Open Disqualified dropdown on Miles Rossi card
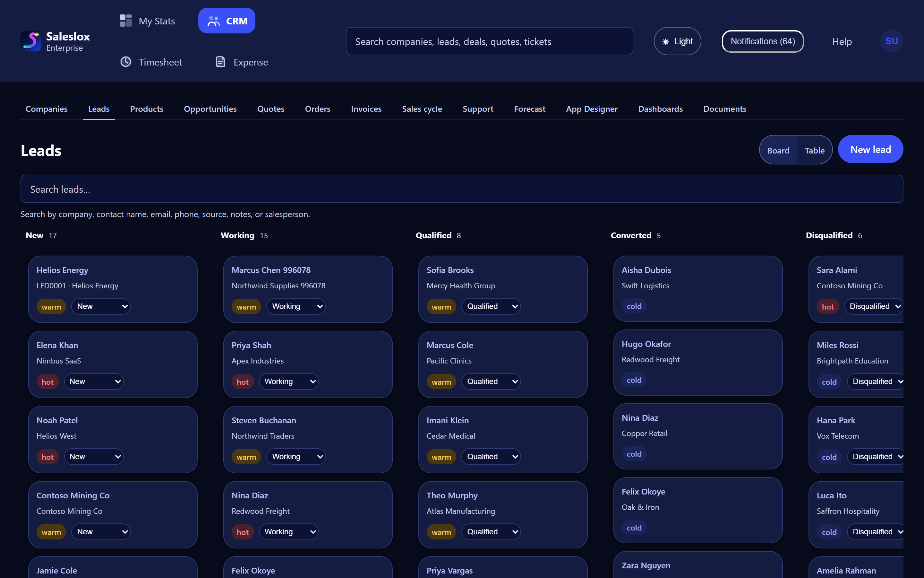 [876, 381]
